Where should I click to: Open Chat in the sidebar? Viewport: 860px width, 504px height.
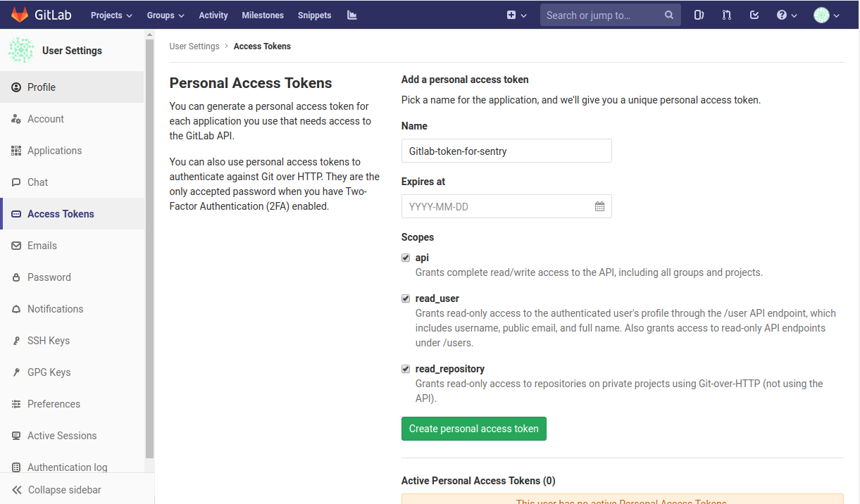pos(72,182)
